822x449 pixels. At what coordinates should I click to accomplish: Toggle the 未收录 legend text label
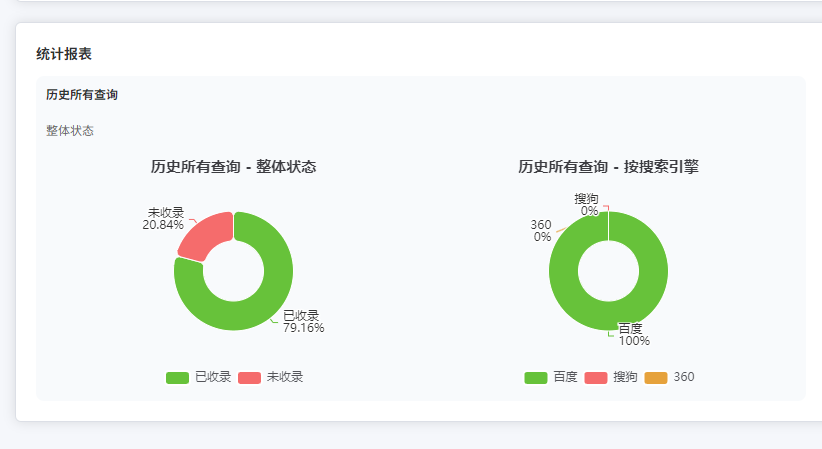point(285,377)
